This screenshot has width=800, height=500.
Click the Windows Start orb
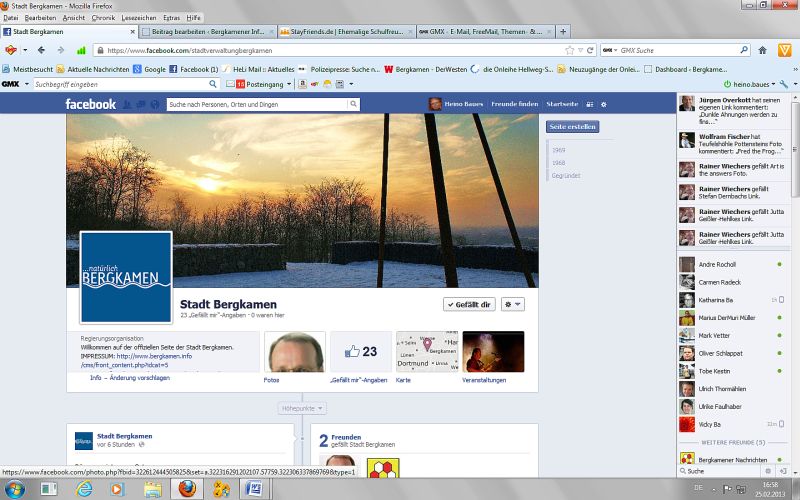click(x=14, y=489)
